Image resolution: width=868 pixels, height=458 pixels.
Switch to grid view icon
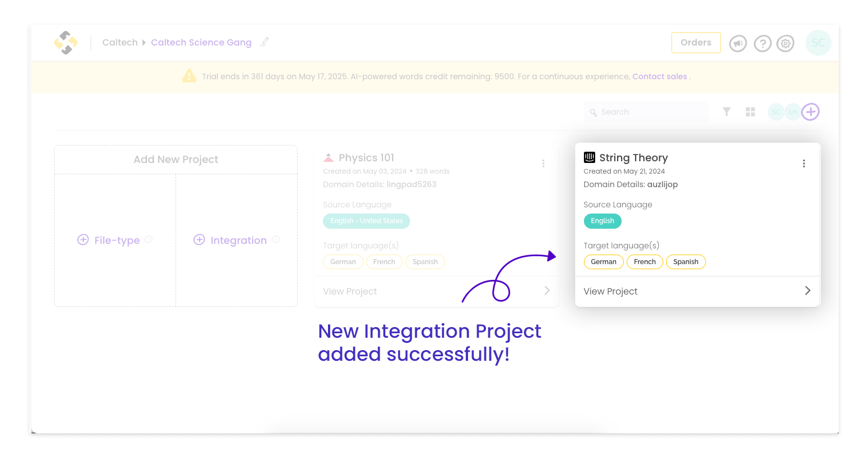point(750,112)
